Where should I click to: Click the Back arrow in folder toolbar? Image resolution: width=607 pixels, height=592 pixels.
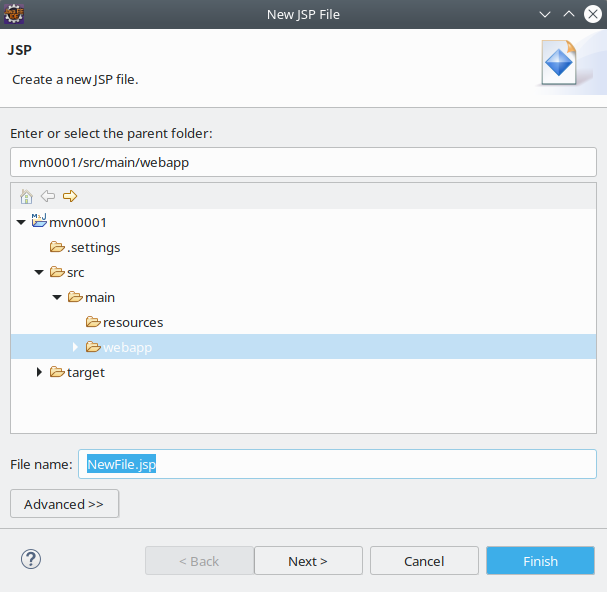(x=48, y=196)
